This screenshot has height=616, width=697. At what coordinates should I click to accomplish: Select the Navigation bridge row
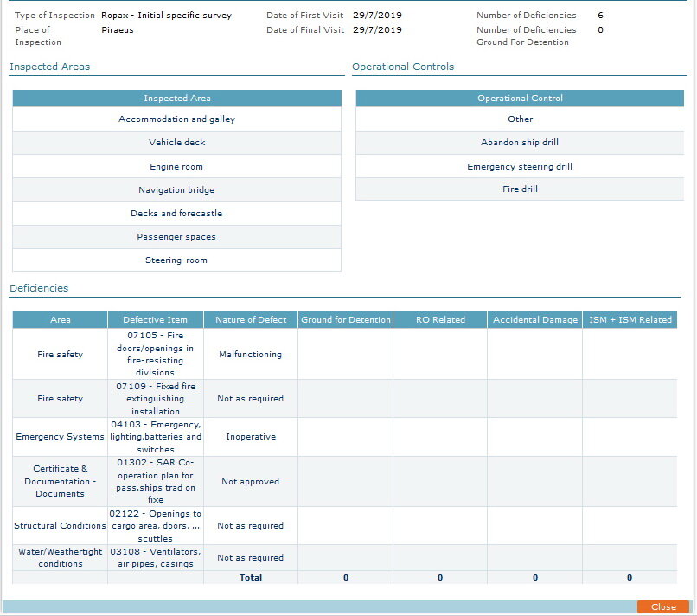pos(177,190)
